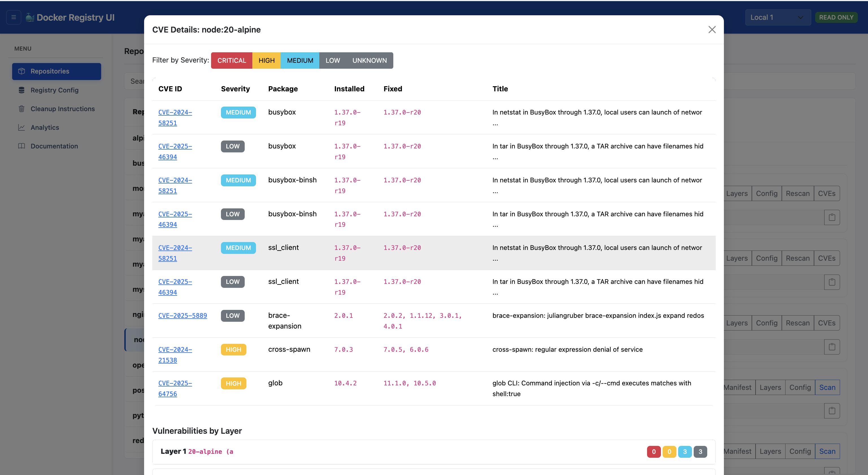This screenshot has height=475, width=868.
Task: Click the Registry Config database icon
Action: coord(21,90)
